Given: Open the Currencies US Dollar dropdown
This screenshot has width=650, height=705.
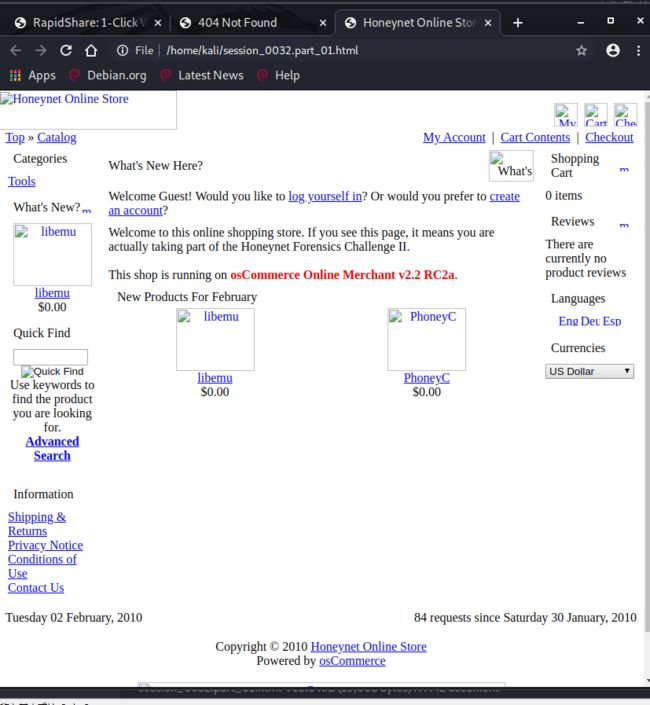Looking at the screenshot, I should (589, 371).
